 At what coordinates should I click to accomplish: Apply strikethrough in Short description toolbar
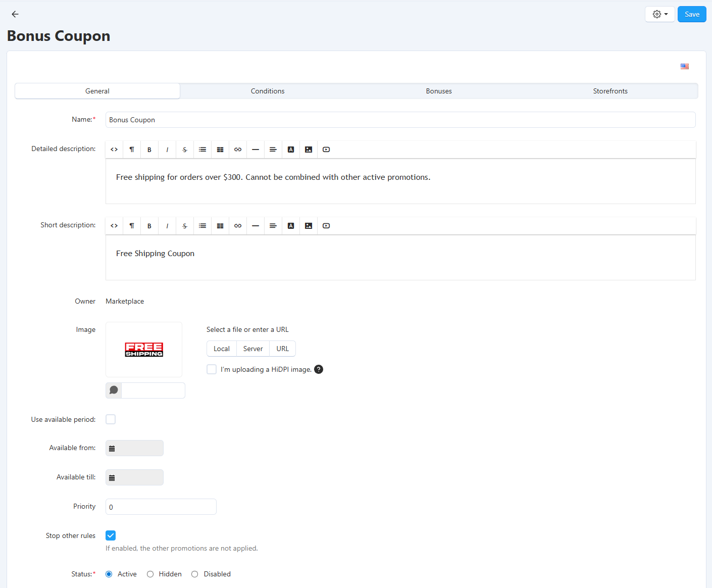tap(185, 226)
